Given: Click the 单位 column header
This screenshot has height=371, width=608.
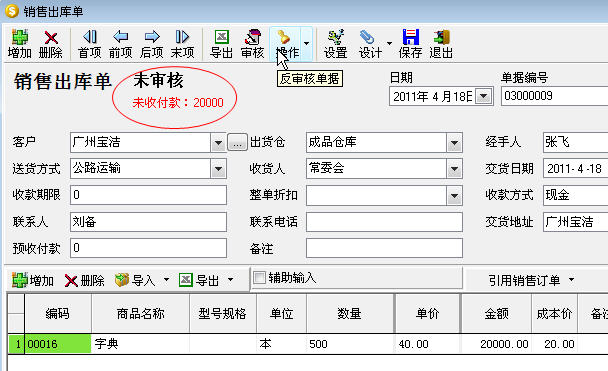Looking at the screenshot, I should [281, 313].
